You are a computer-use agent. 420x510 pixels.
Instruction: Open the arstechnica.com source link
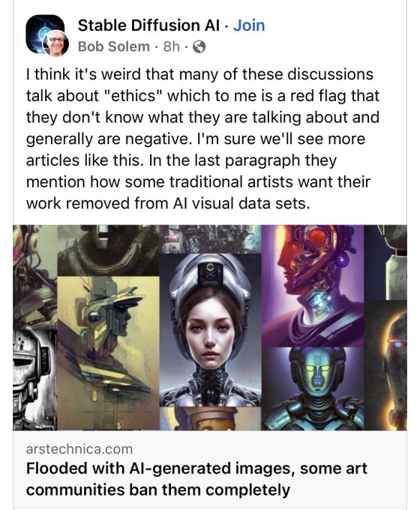click(x=79, y=448)
